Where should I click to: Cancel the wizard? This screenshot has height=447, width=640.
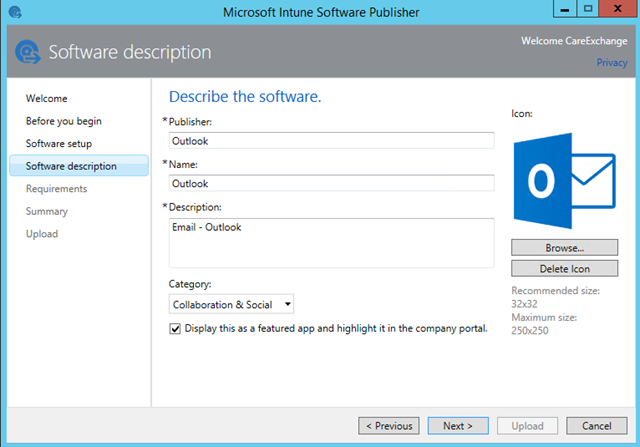[596, 426]
